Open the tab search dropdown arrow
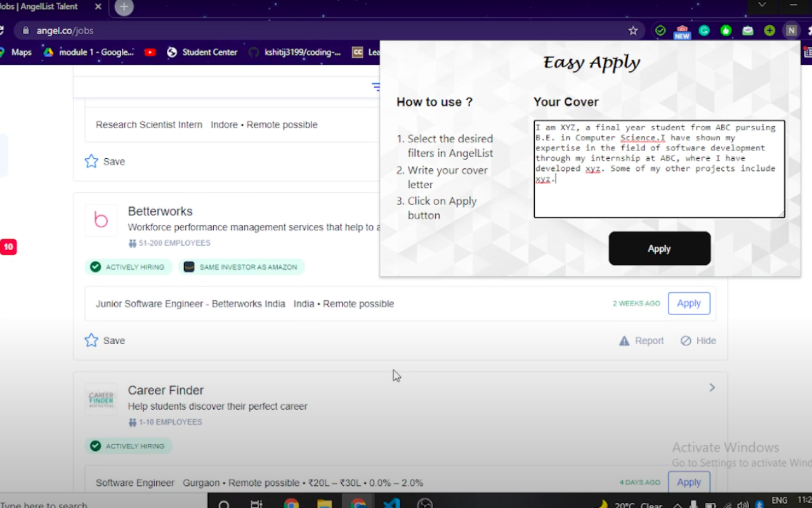Image resolution: width=812 pixels, height=508 pixels. (762, 5)
